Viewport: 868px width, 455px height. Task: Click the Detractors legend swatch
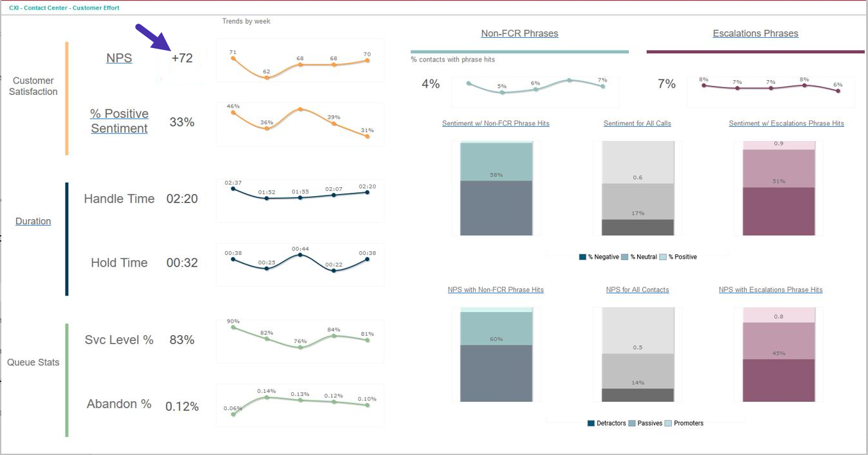coord(591,424)
